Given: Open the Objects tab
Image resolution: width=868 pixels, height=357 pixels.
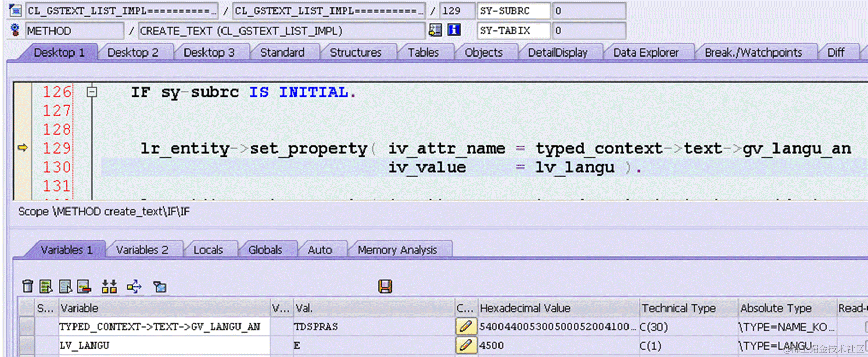Looking at the screenshot, I should (484, 52).
